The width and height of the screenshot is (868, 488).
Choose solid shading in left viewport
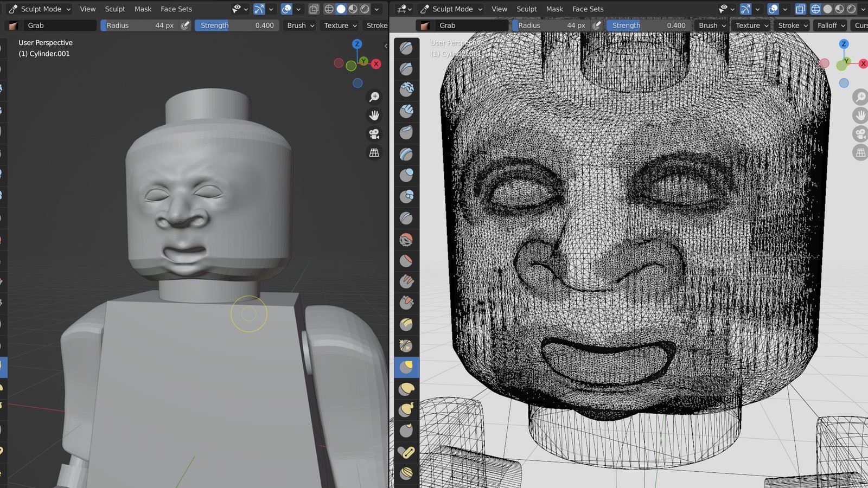(x=341, y=9)
